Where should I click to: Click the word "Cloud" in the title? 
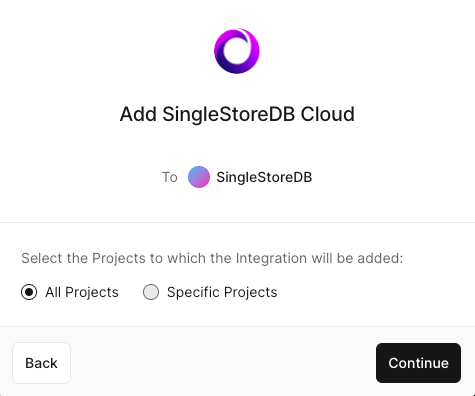point(328,114)
